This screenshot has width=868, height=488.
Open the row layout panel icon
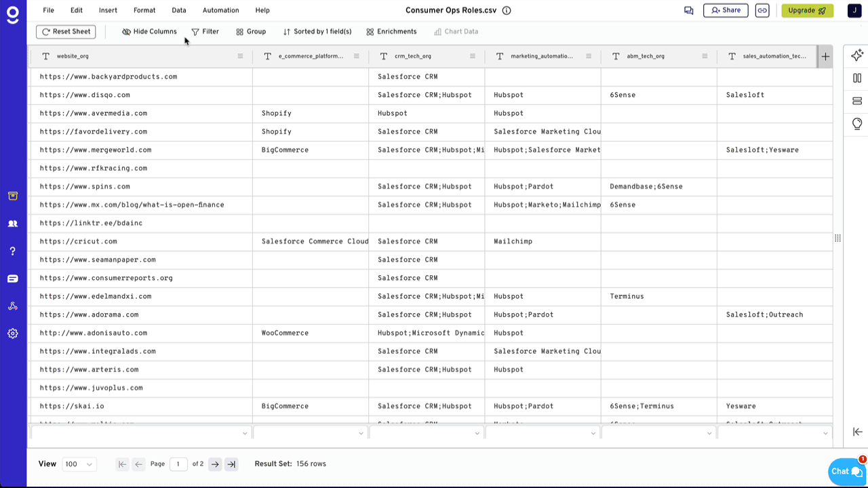tap(857, 101)
